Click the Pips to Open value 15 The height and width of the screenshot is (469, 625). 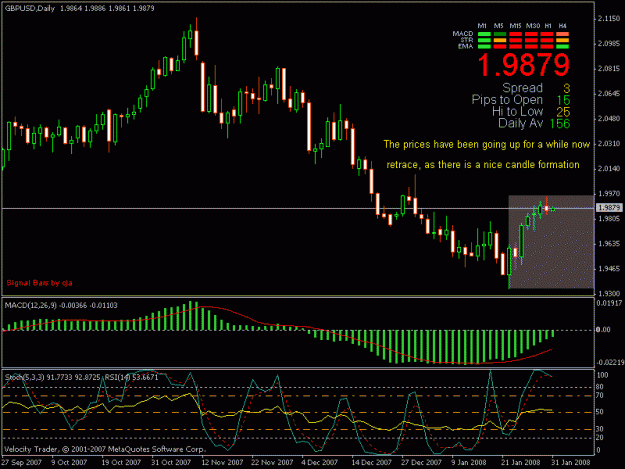coord(564,100)
